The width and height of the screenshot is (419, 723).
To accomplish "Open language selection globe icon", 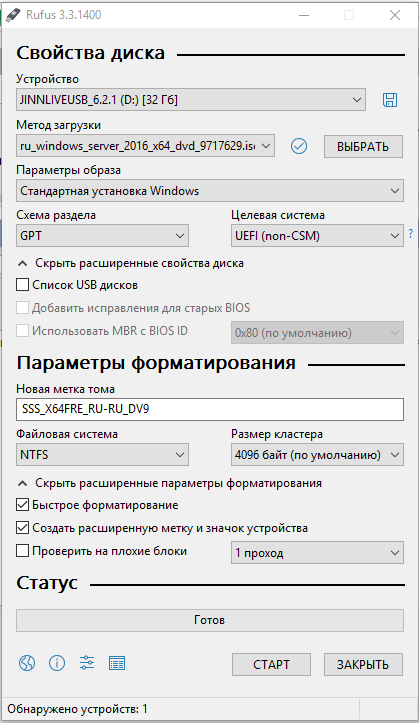I will pyautogui.click(x=27, y=663).
